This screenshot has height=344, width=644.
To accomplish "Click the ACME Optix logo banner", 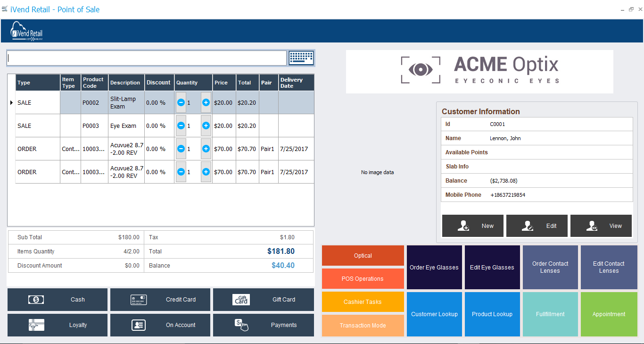I will 479,72.
